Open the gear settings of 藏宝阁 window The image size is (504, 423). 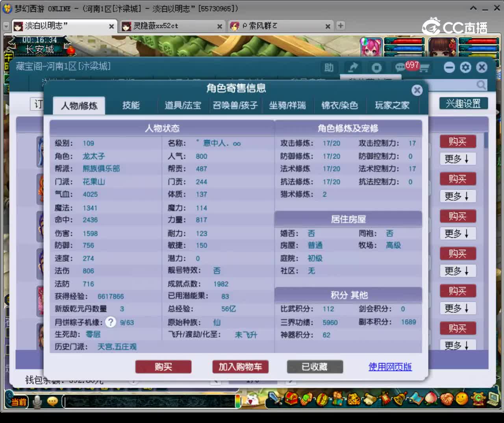point(465,67)
